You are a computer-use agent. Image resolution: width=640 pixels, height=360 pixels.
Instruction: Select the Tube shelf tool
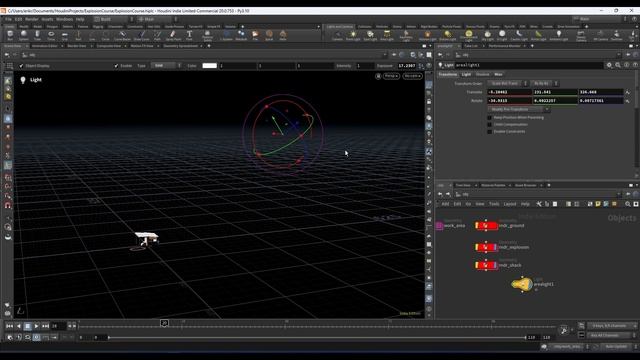(x=37, y=36)
